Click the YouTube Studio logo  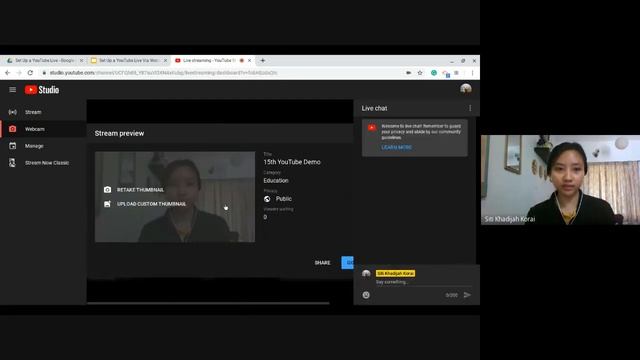click(x=42, y=90)
